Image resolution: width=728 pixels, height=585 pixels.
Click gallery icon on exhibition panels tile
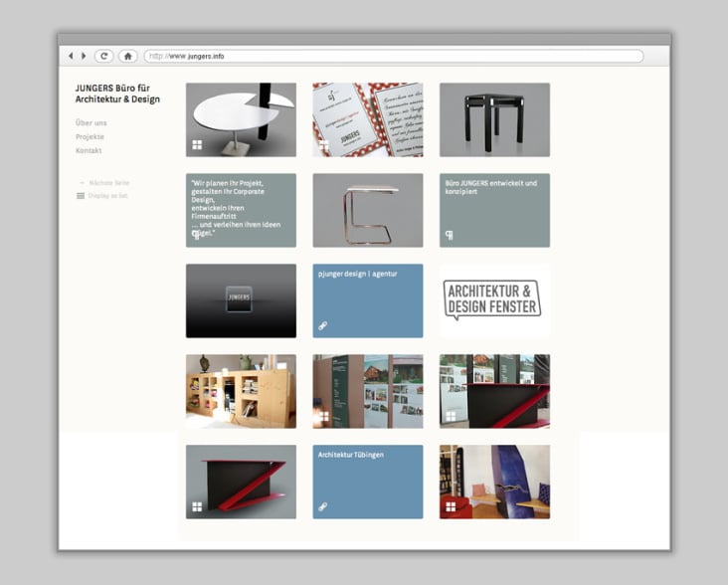click(323, 417)
